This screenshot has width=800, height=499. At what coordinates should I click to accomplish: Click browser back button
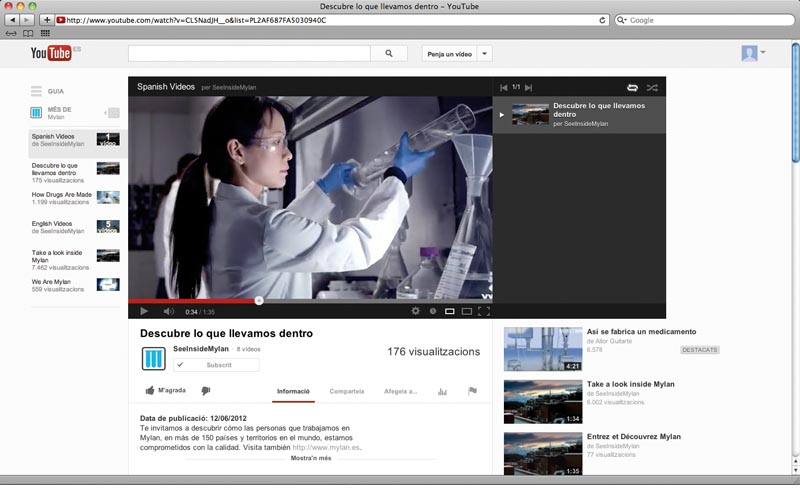click(12, 20)
